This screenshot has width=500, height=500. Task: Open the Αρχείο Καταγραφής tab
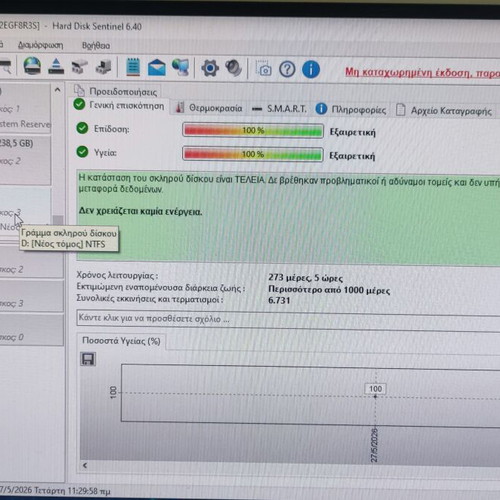444,110
